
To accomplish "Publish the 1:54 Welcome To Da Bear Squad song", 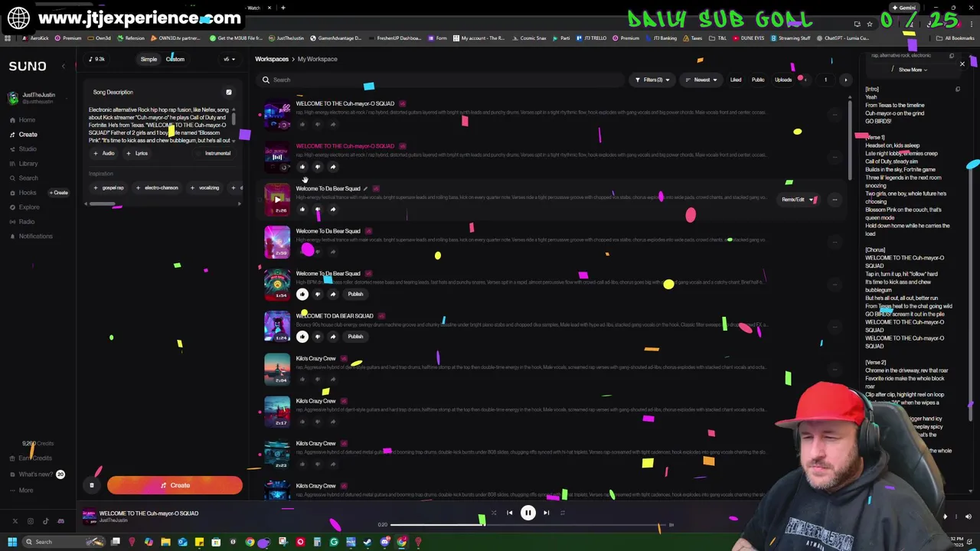I will click(355, 294).
